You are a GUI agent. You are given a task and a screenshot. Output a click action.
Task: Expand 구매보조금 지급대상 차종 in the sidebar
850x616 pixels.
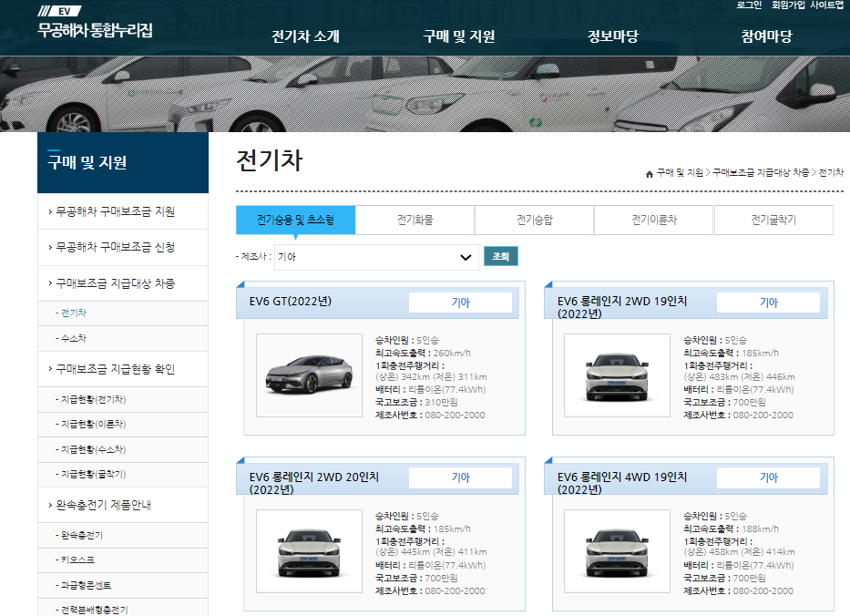[x=123, y=283]
